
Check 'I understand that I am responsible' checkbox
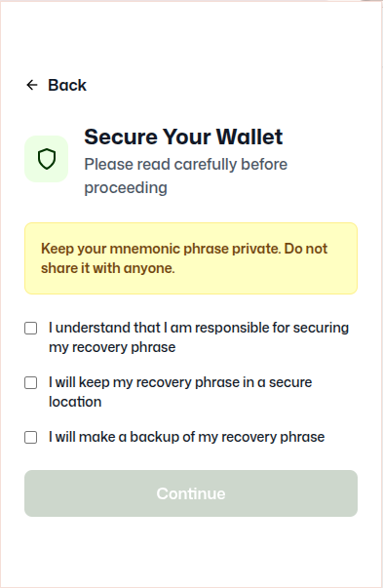[31, 328]
